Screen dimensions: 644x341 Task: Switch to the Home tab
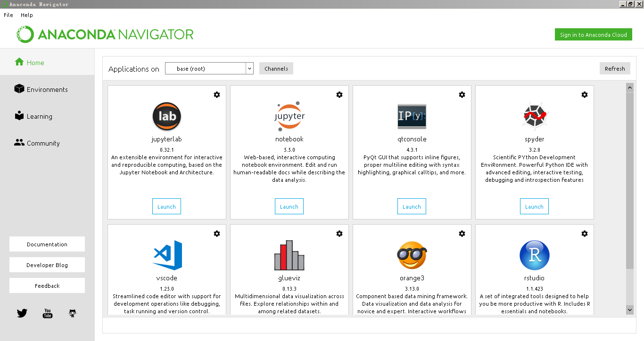pos(47,62)
